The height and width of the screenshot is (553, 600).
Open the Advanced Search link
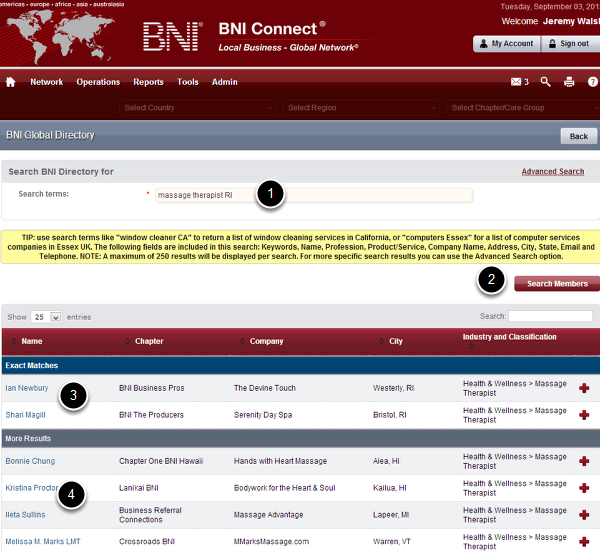[552, 172]
